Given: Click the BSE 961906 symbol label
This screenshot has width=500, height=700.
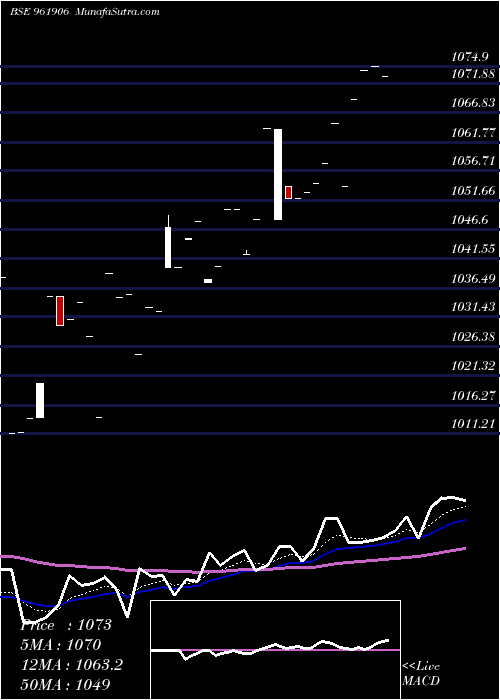Looking at the screenshot, I should pyautogui.click(x=39, y=12).
